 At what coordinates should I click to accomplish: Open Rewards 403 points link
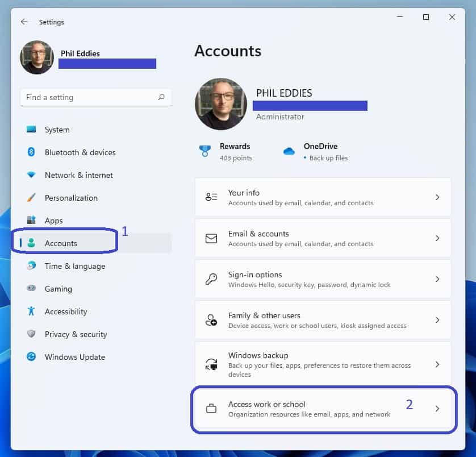coord(226,151)
